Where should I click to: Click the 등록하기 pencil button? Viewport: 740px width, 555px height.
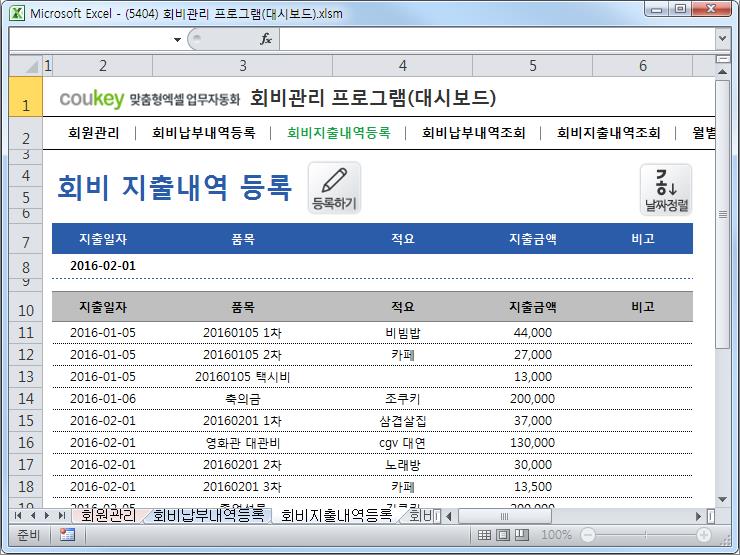334,188
